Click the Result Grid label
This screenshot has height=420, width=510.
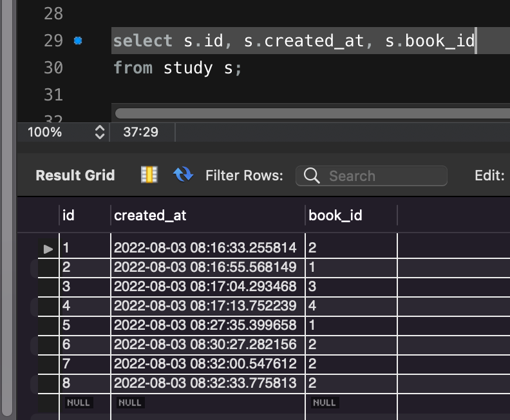[75, 175]
